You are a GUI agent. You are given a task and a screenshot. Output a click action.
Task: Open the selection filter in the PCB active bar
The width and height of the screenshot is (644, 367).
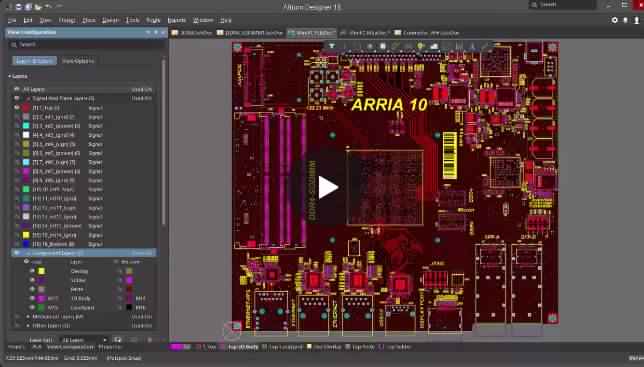point(332,46)
